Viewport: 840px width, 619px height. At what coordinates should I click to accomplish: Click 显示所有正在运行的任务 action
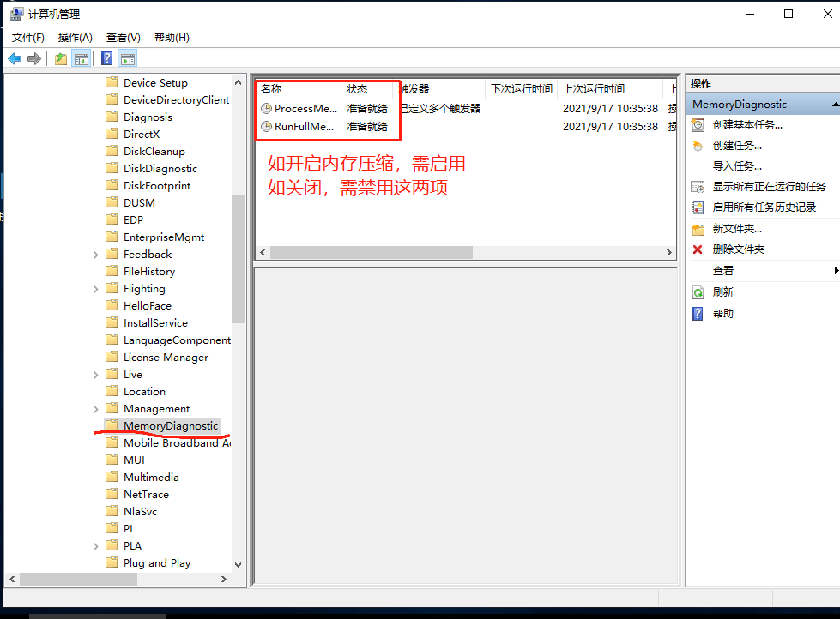(769, 187)
